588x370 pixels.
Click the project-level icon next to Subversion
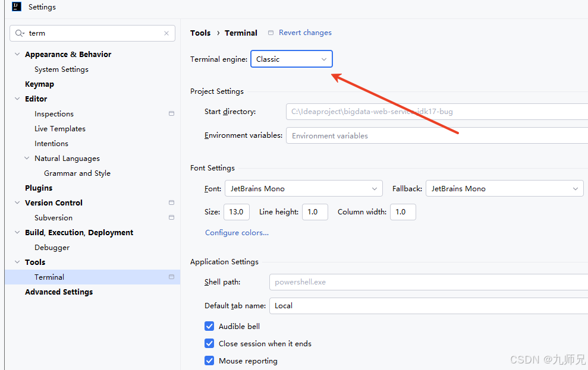pos(171,217)
